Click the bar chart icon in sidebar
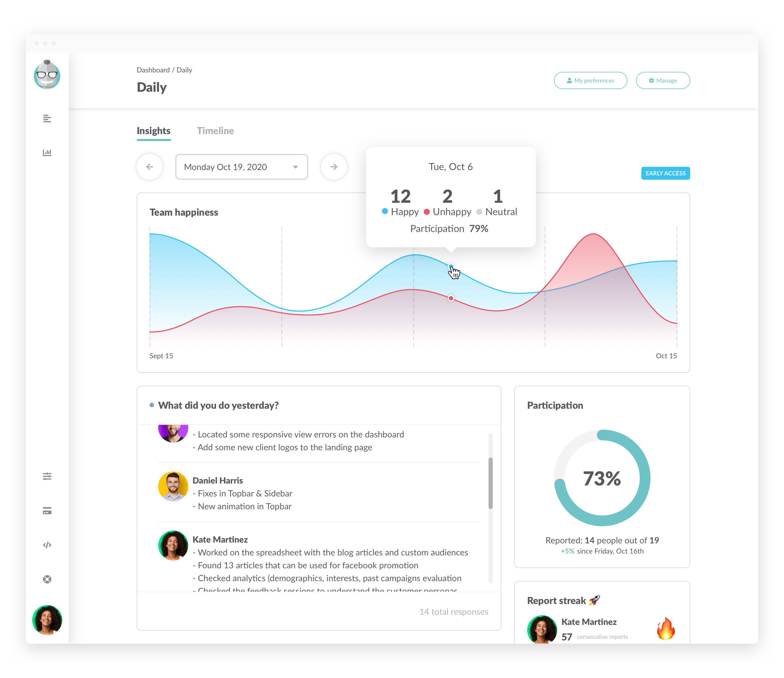Screen dimensions: 784x678 coord(47,152)
